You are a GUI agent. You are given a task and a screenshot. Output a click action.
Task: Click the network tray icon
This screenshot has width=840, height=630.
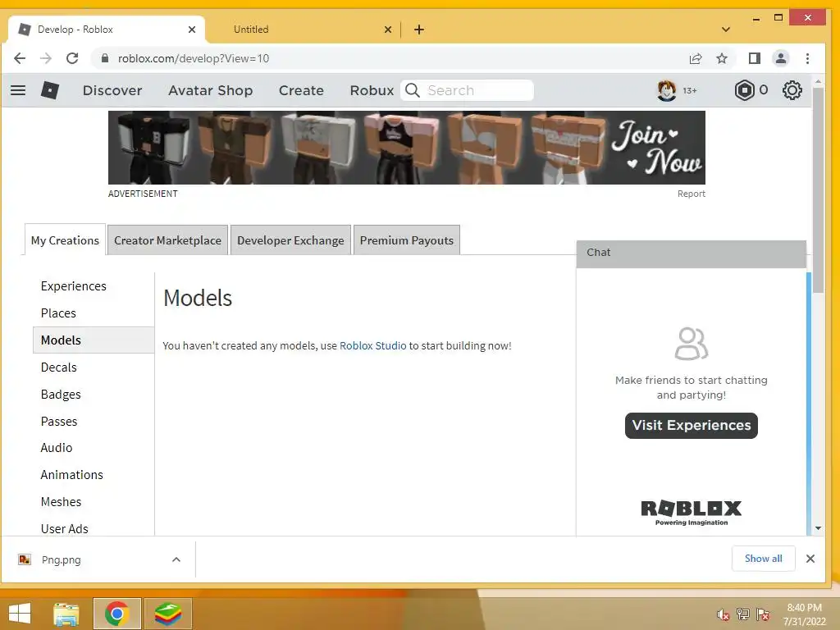point(743,614)
